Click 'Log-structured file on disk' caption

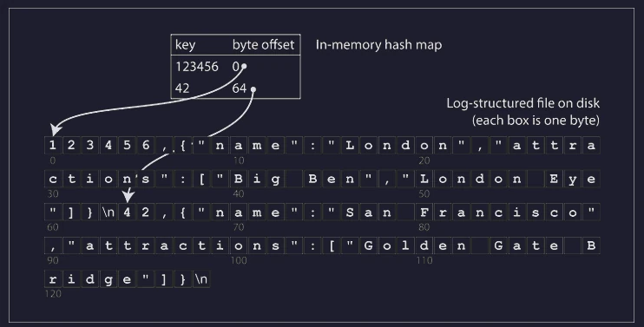pos(522,103)
